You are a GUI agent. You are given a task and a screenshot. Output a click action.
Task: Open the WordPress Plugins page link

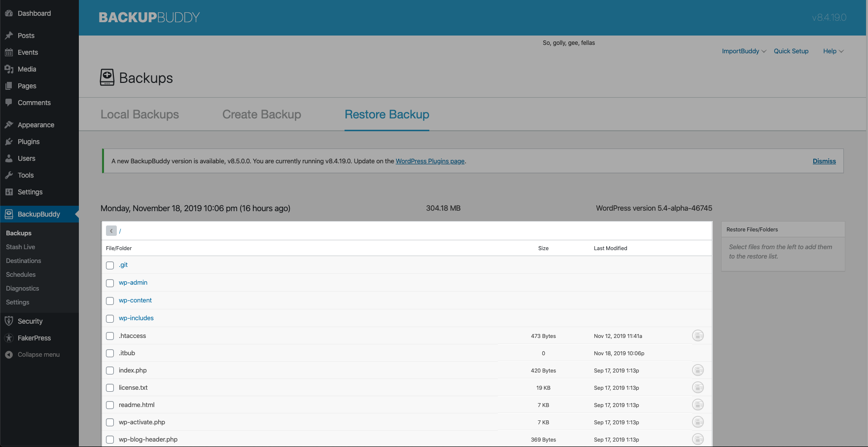tap(430, 161)
